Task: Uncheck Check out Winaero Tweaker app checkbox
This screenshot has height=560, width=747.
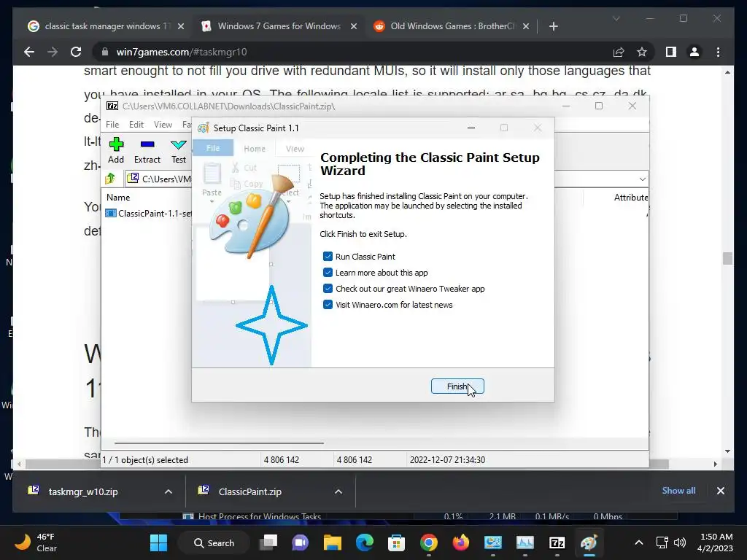Action: pyautogui.click(x=328, y=289)
